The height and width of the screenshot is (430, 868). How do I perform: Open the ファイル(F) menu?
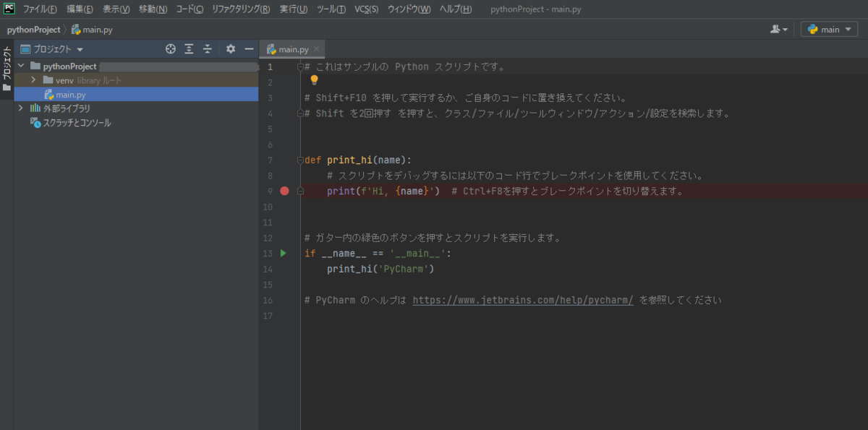point(40,9)
